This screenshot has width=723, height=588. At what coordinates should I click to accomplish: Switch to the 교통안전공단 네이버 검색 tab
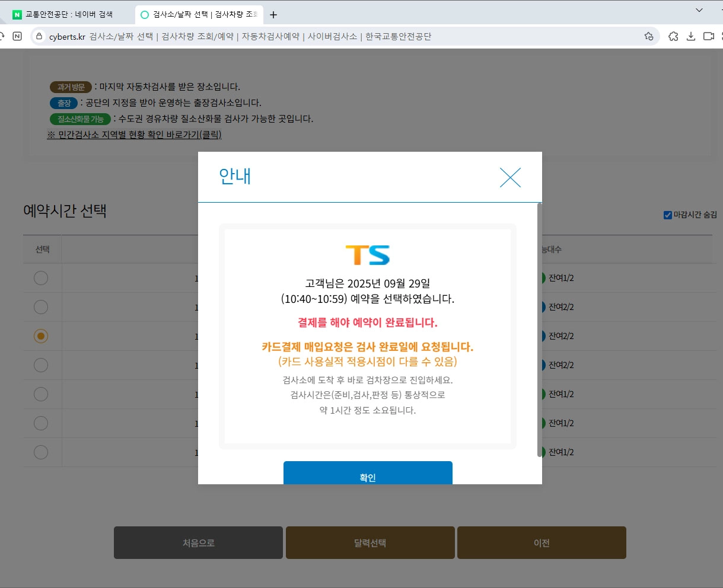click(x=65, y=13)
